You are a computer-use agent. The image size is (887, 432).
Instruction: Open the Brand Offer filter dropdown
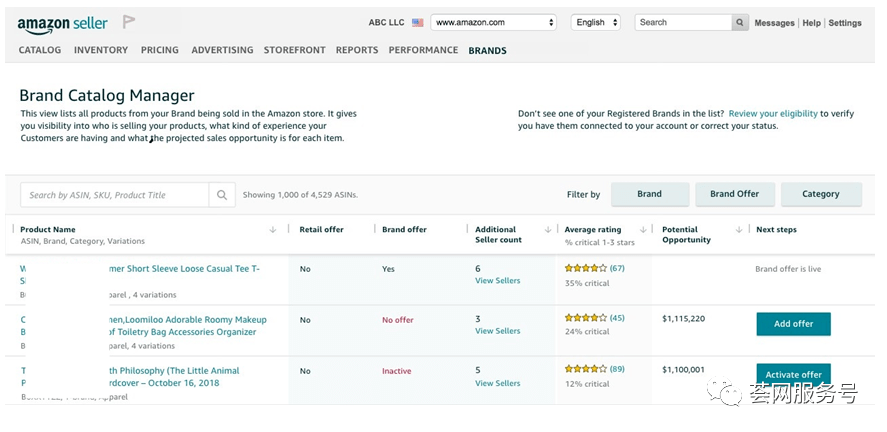(734, 194)
